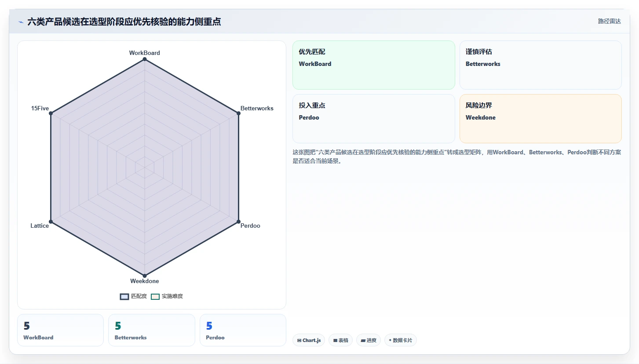Click the 进度 tag
The width and height of the screenshot is (639, 364).
click(x=369, y=340)
